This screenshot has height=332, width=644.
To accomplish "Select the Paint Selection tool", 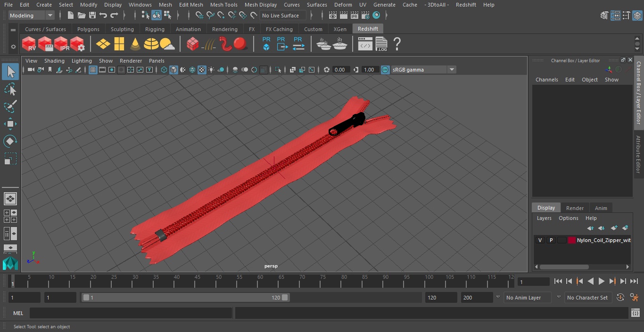I will (x=10, y=106).
